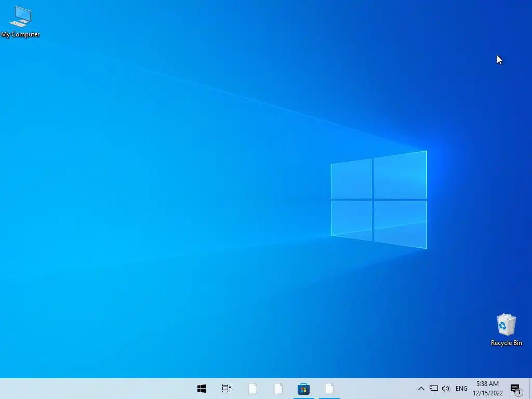Switch to the underlined blank-page taskbar app
The height and width of the screenshot is (399, 532).
pos(329,389)
